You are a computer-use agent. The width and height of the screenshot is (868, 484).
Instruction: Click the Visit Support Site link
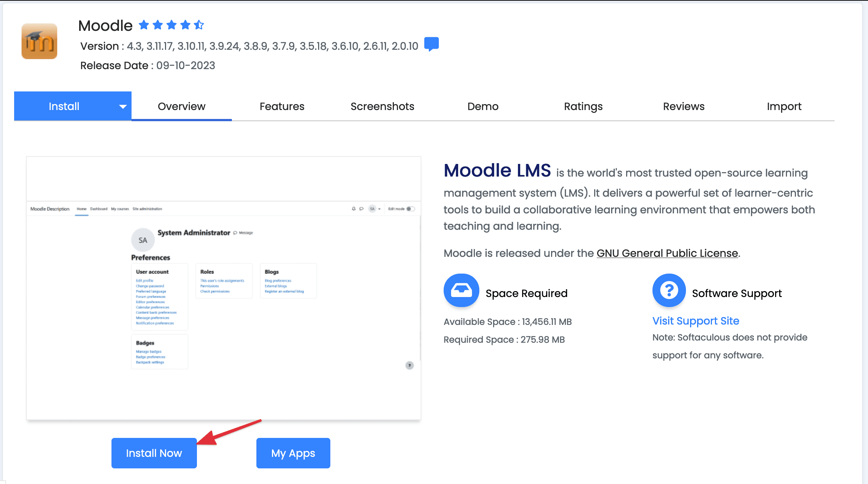point(696,321)
